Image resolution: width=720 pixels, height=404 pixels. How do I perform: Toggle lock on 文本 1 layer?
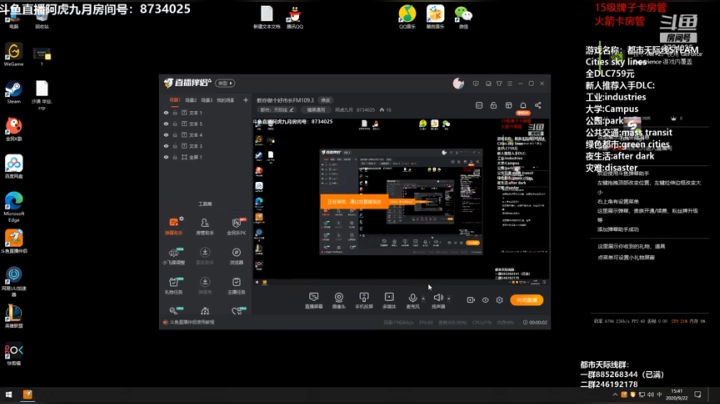(175, 112)
